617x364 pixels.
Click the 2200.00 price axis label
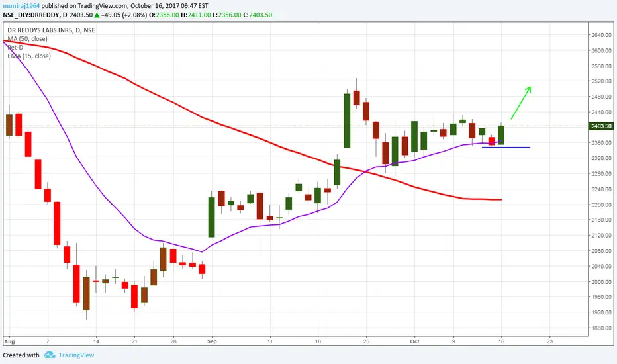[602, 205]
